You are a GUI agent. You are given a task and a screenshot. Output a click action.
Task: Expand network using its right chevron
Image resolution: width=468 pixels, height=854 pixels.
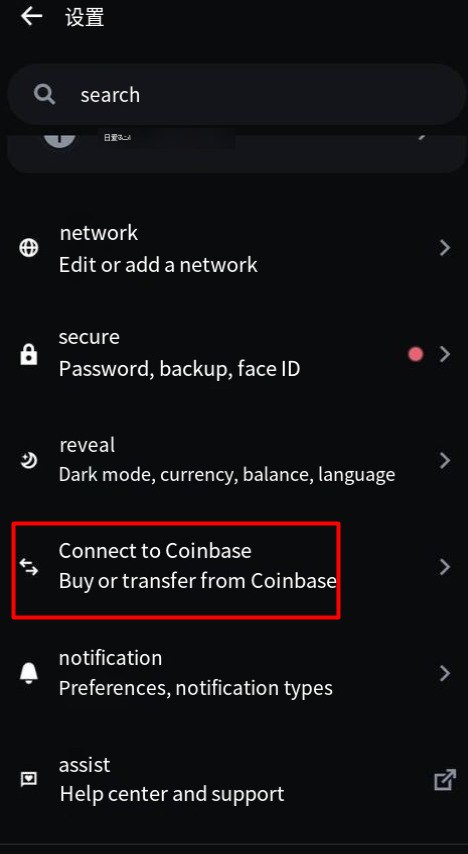pyautogui.click(x=445, y=248)
